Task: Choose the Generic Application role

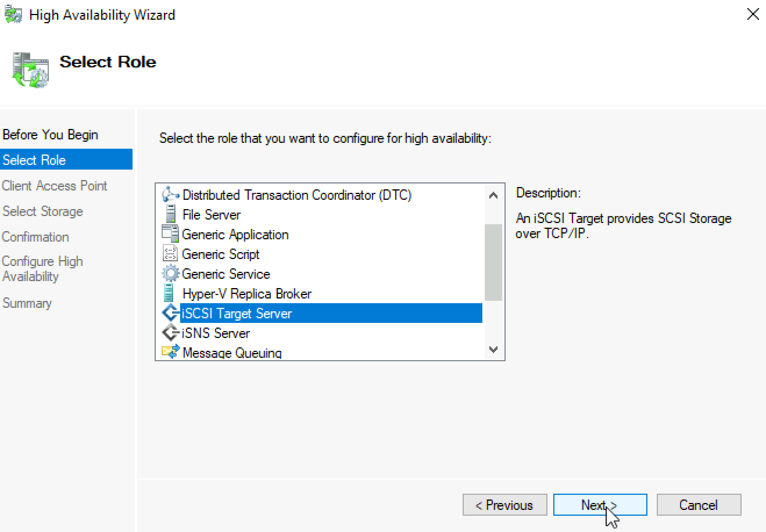Action: [x=235, y=234]
